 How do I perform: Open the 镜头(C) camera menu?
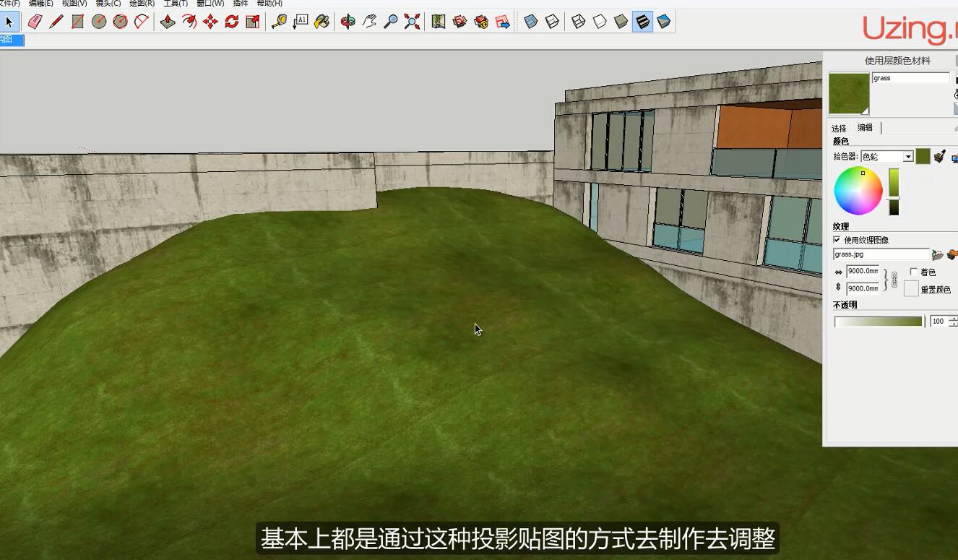coord(108,4)
